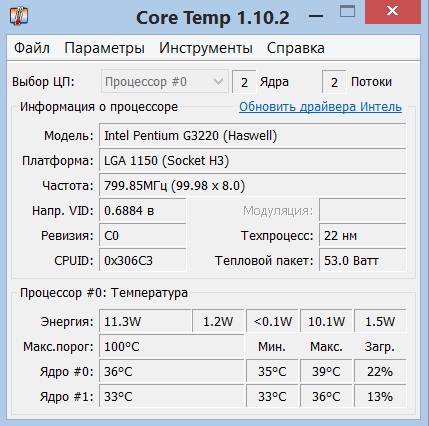Click the Мин. column header
Viewport: 429px width, 426px height.
pyautogui.click(x=272, y=347)
